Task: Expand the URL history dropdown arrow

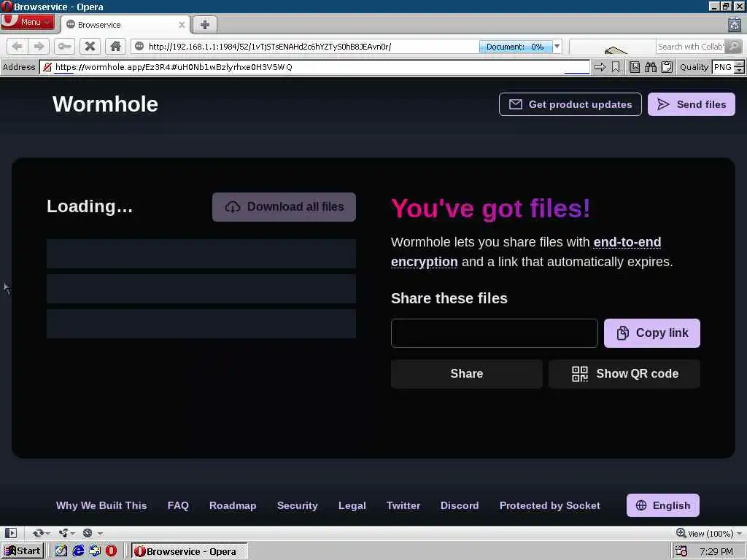Action: [557, 46]
